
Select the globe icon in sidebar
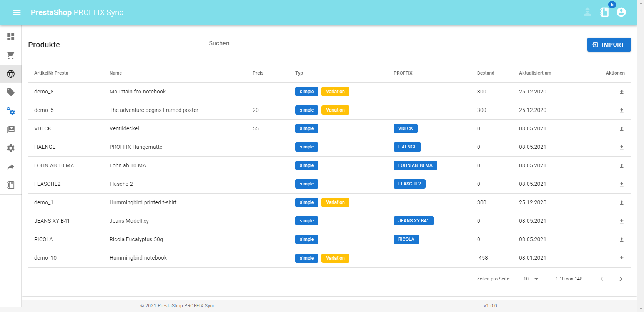[x=11, y=74]
